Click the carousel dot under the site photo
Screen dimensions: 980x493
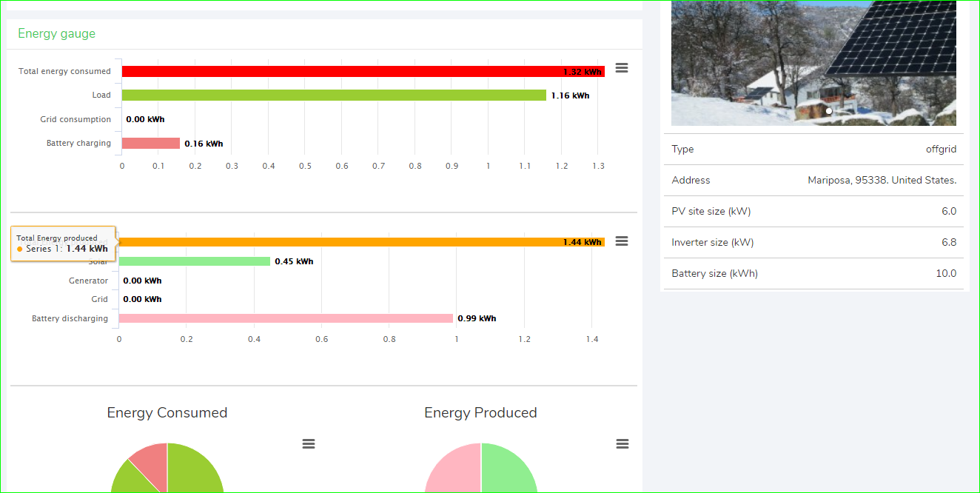click(829, 111)
